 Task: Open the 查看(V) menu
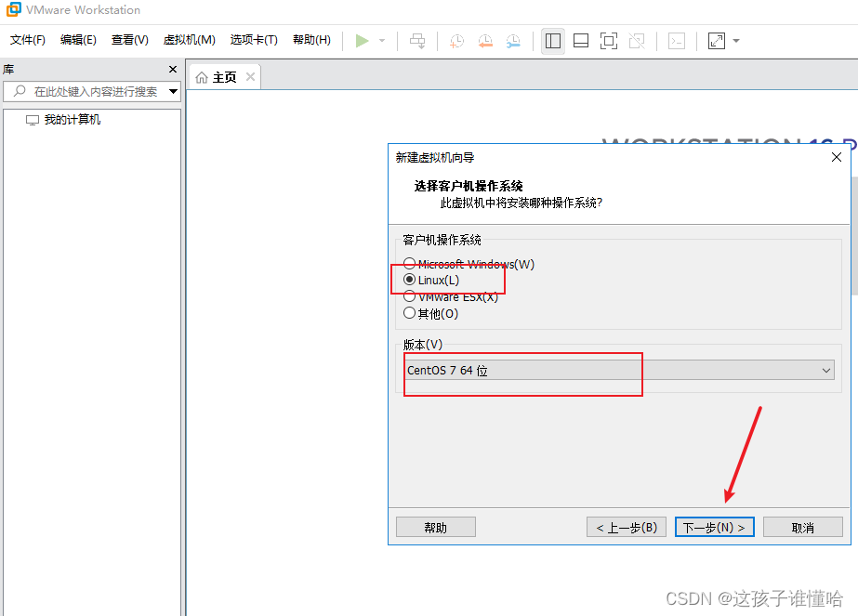click(130, 40)
